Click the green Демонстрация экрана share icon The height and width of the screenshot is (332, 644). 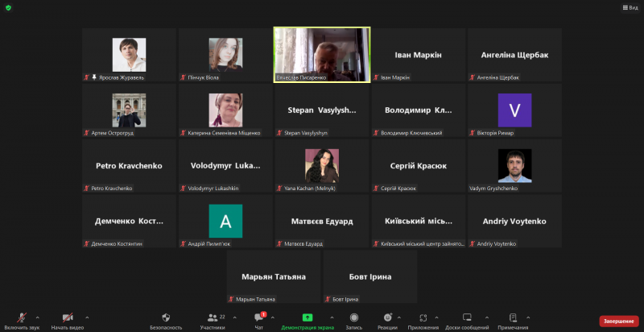(308, 317)
